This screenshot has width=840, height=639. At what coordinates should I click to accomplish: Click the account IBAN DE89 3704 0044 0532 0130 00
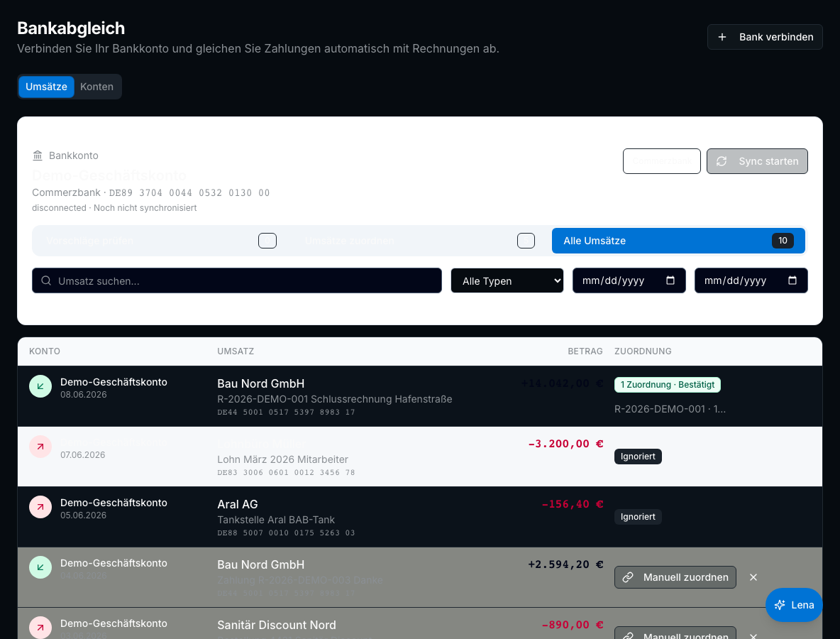189,193
